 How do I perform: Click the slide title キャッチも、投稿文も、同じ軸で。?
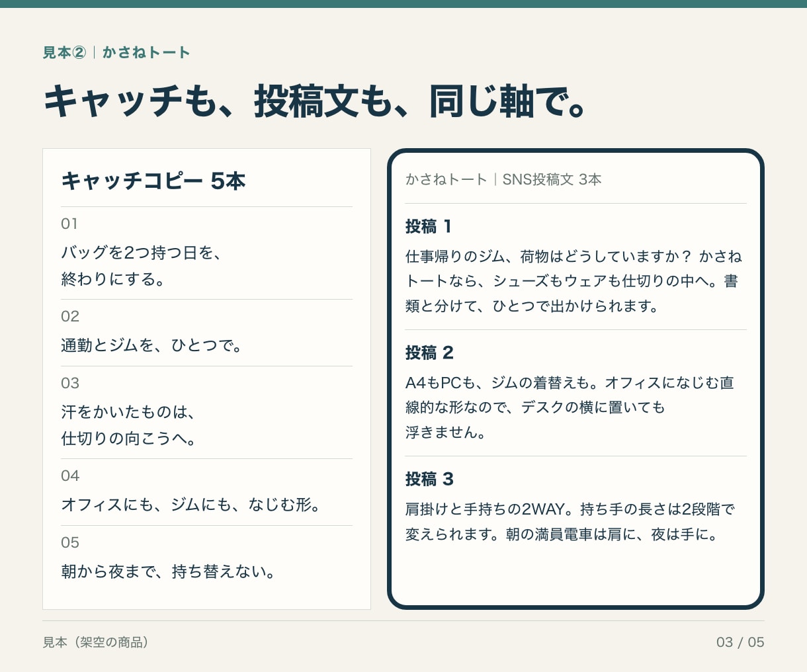[315, 102]
